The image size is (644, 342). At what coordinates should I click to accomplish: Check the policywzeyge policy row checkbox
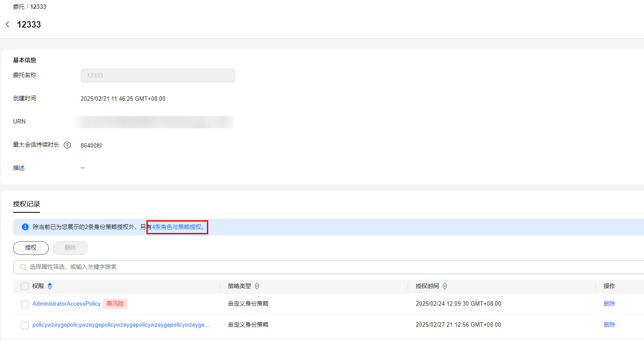coord(25,325)
